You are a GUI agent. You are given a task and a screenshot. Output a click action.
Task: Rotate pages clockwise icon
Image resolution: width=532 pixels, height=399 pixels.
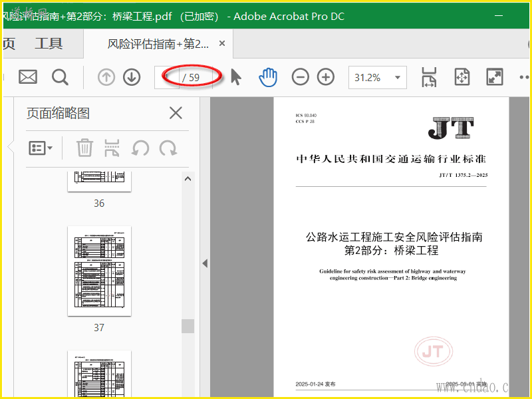click(x=168, y=148)
